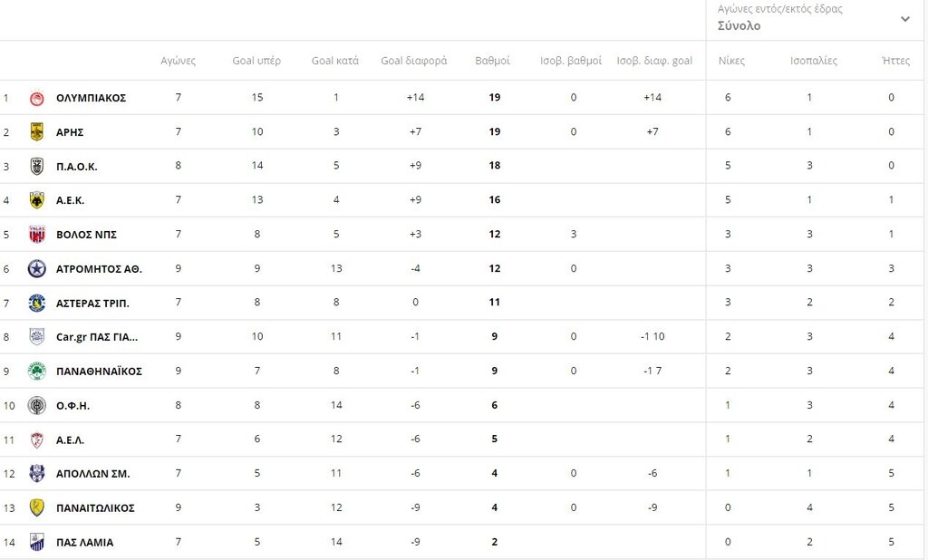The width and height of the screenshot is (928, 560).
Task: Click the Atromitos star logo
Action: (37, 269)
